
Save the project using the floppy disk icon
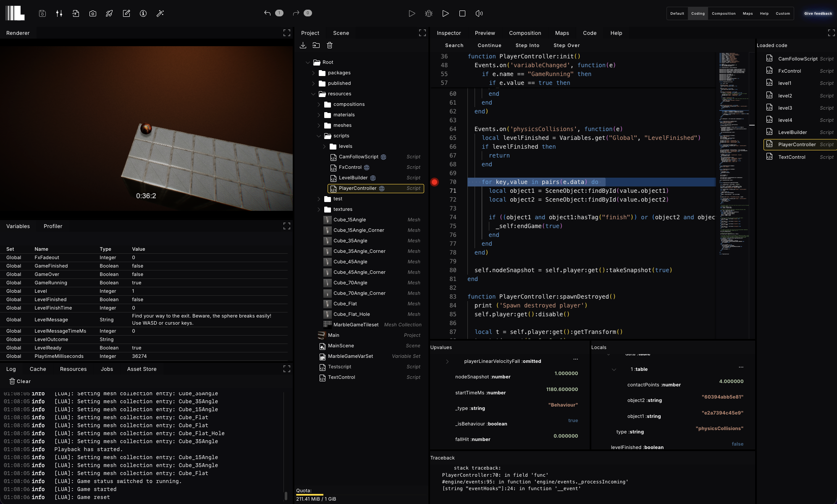pyautogui.click(x=42, y=13)
